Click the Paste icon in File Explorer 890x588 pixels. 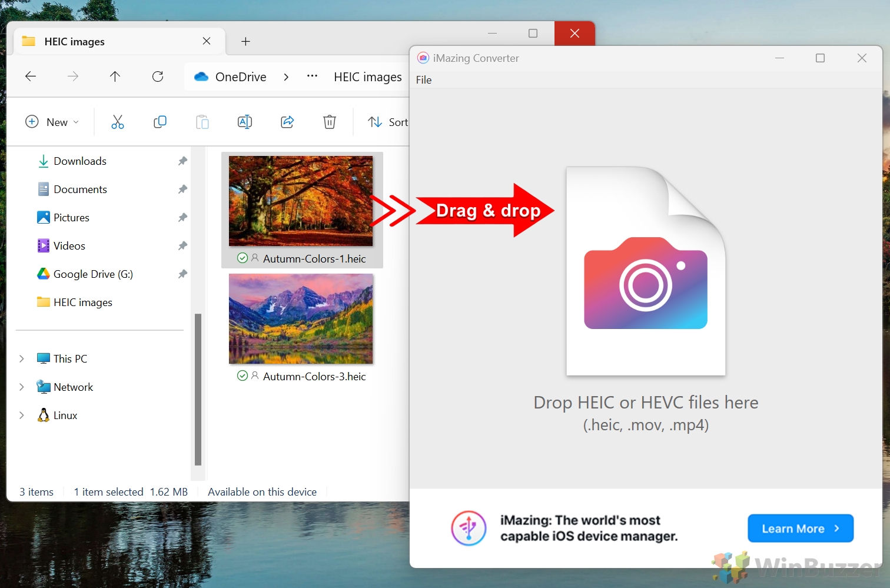(202, 122)
